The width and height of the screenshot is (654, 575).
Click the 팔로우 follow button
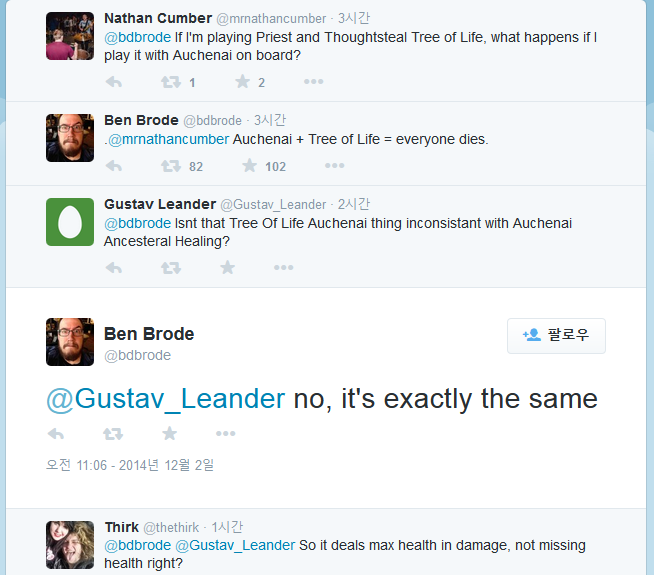(x=556, y=336)
